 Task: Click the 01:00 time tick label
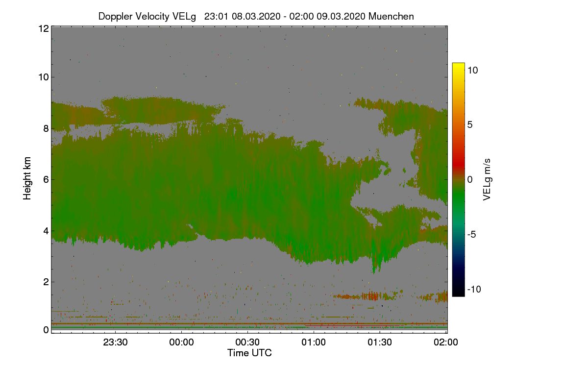[314, 342]
